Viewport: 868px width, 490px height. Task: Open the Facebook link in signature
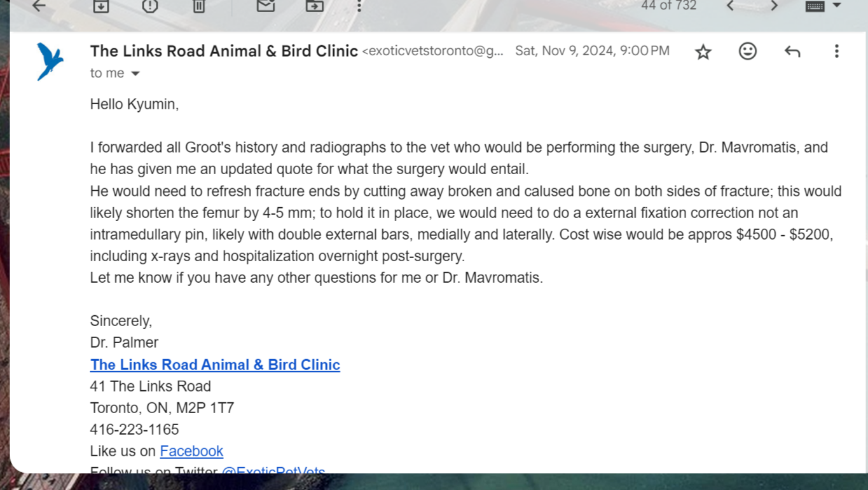(x=191, y=451)
